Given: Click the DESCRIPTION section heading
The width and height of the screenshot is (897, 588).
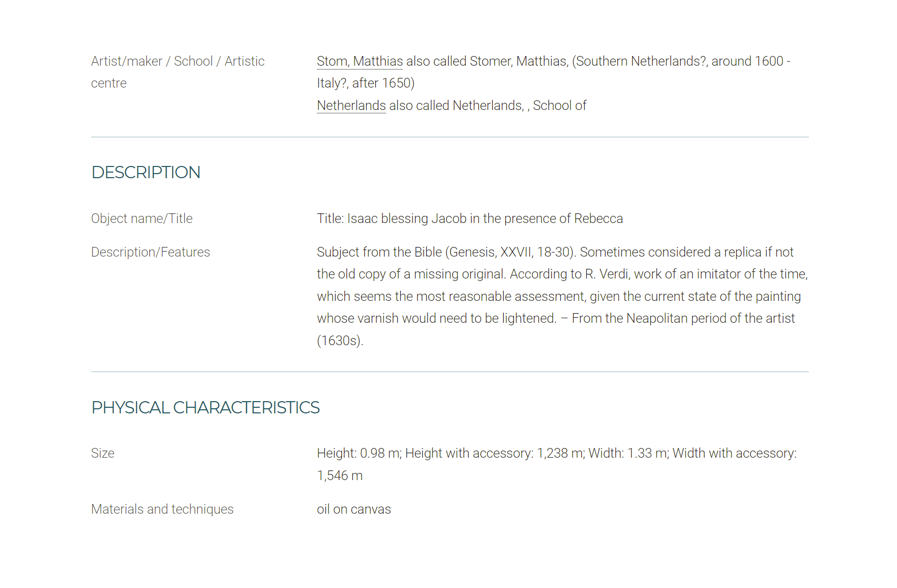Looking at the screenshot, I should [146, 173].
